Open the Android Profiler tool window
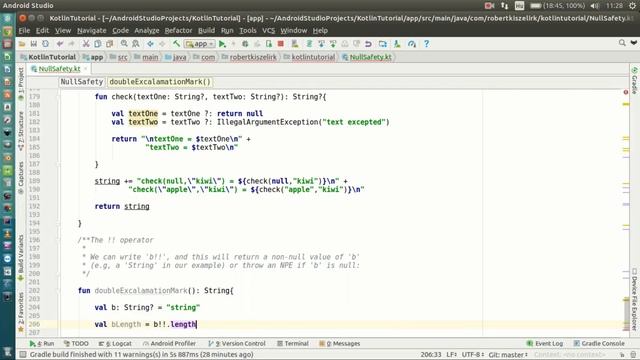This screenshot has width=640, height=360. (169, 344)
